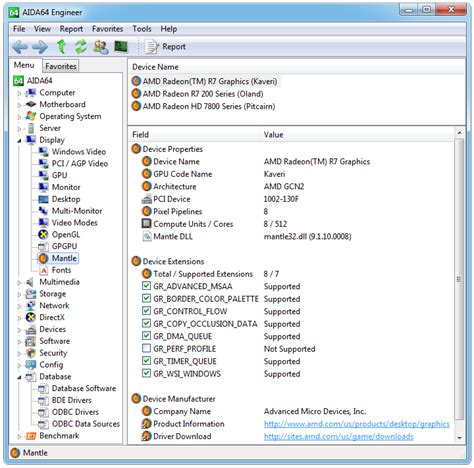The width and height of the screenshot is (474, 468).
Task: Select ODBC Data Sources in the tree
Action: [86, 424]
